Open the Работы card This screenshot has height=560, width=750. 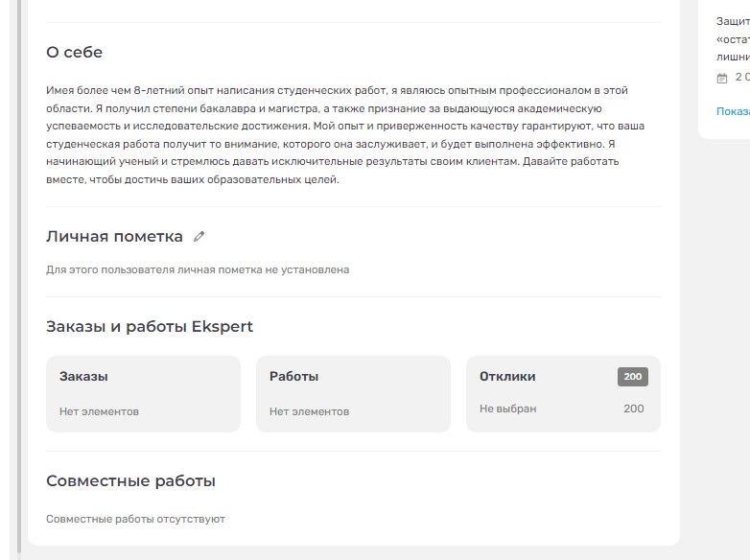tap(353, 393)
